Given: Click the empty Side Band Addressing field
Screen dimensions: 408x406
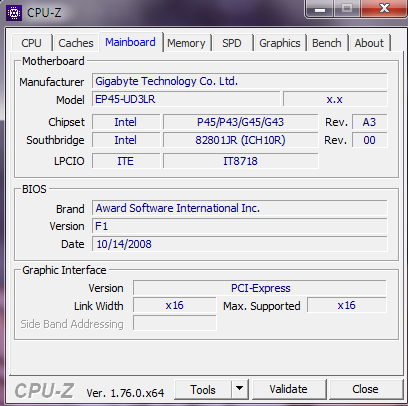Looking at the screenshot, I should click(175, 323).
